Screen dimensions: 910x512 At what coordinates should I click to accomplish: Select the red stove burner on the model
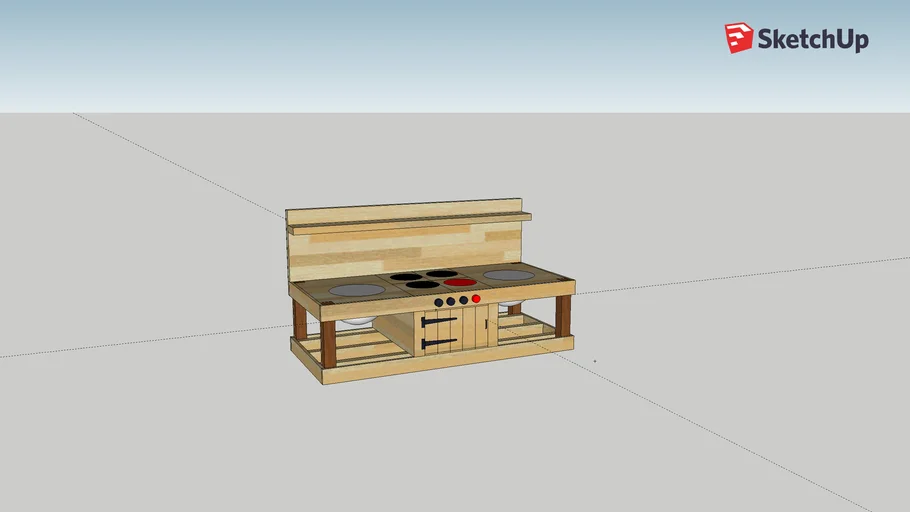tap(460, 283)
